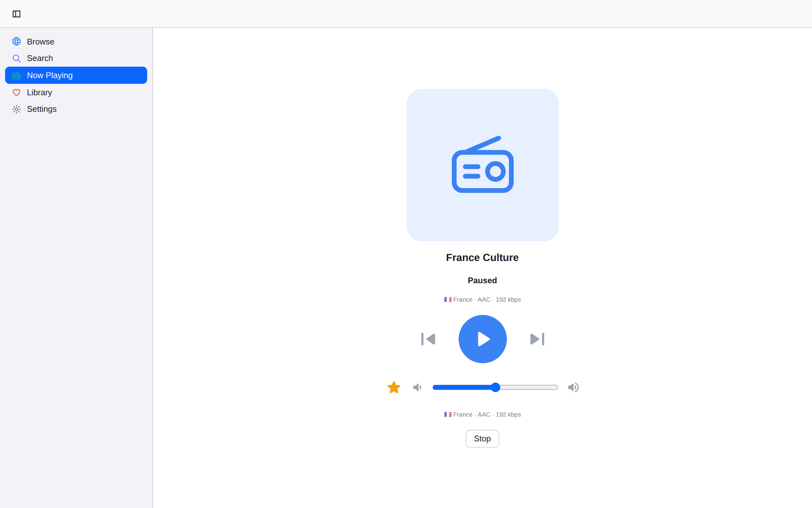Skip to the previous station
The width and height of the screenshot is (812, 508).
428,339
